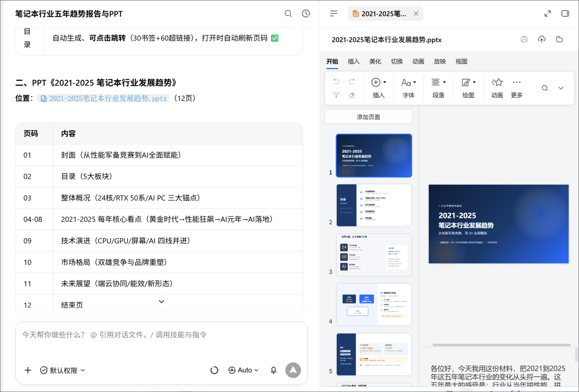The height and width of the screenshot is (392, 579).
Task: Click row 11 未来展望 text
Action: (117, 284)
